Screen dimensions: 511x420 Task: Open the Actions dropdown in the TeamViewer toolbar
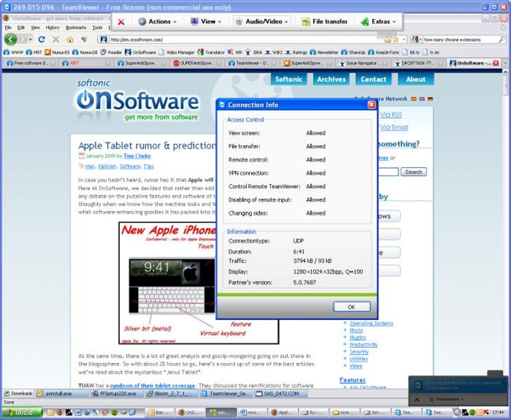pos(157,22)
